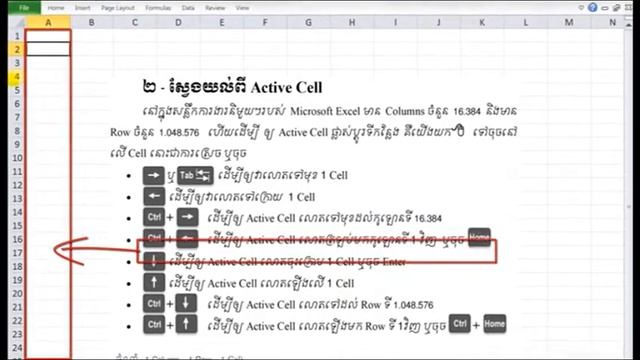Select column I header
This screenshot has width=640, height=360.
[395, 22]
